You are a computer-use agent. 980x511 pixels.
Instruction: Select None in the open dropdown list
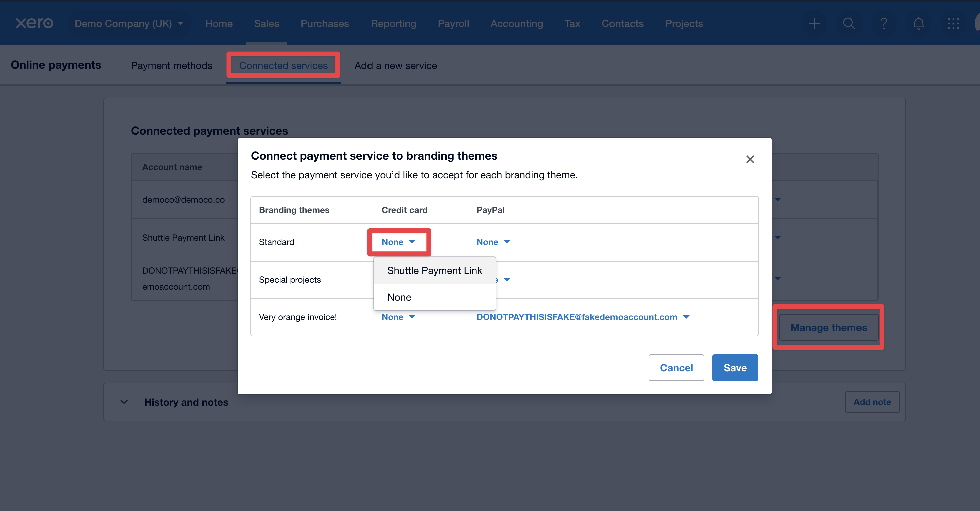[399, 297]
